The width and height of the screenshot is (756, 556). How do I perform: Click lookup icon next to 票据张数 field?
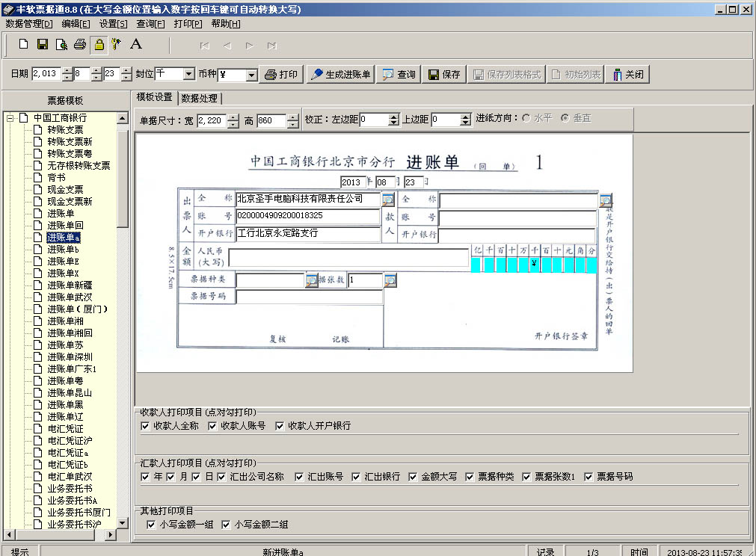click(390, 280)
